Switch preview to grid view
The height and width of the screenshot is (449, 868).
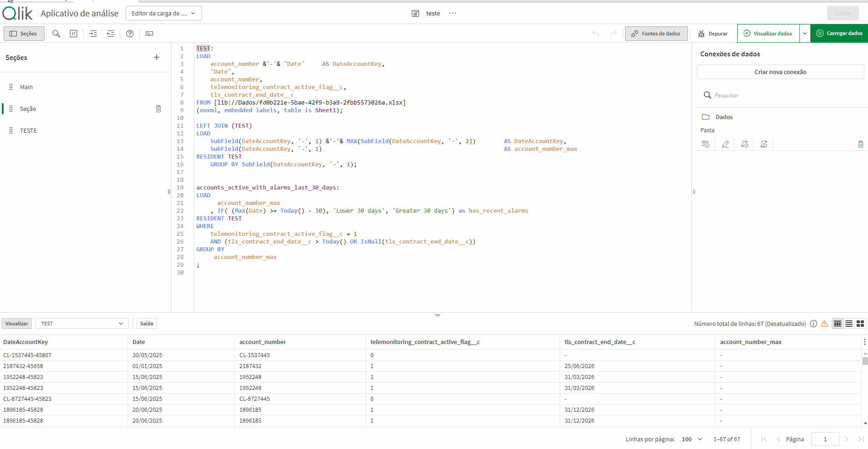(860, 324)
